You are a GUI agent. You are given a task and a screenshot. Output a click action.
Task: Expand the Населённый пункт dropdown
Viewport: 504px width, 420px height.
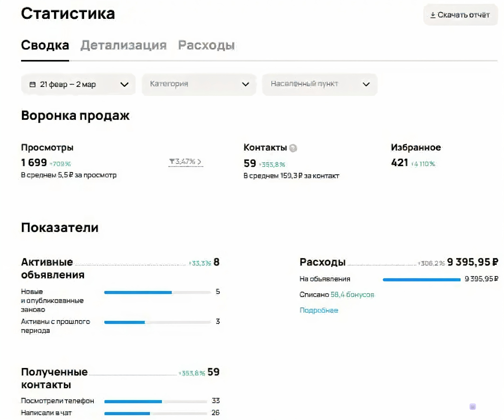pos(320,84)
